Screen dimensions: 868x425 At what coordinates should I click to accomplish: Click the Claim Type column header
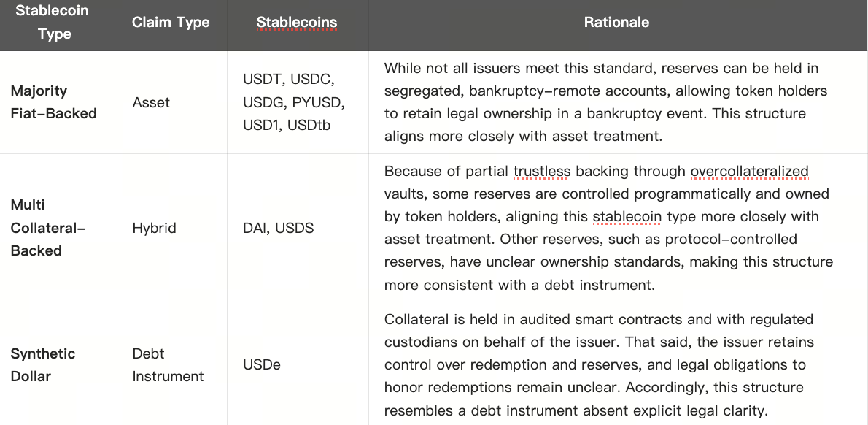171,23
